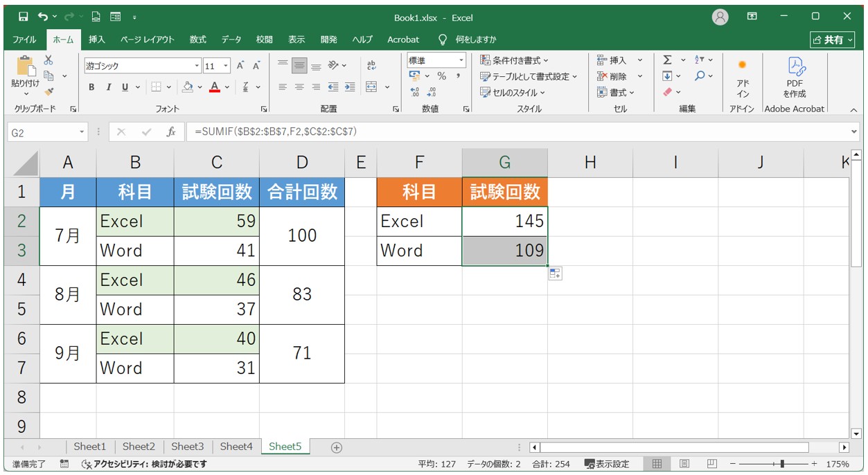The image size is (868, 475).
Task: Copy the selected cells
Action: click(48, 75)
